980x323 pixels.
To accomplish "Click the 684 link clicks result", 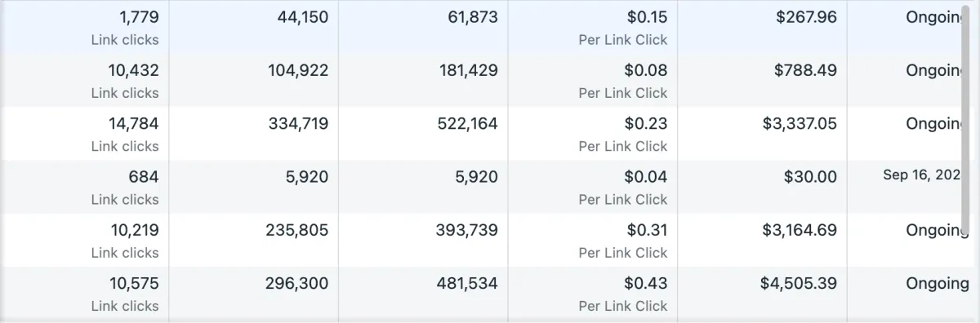I will pos(84,187).
